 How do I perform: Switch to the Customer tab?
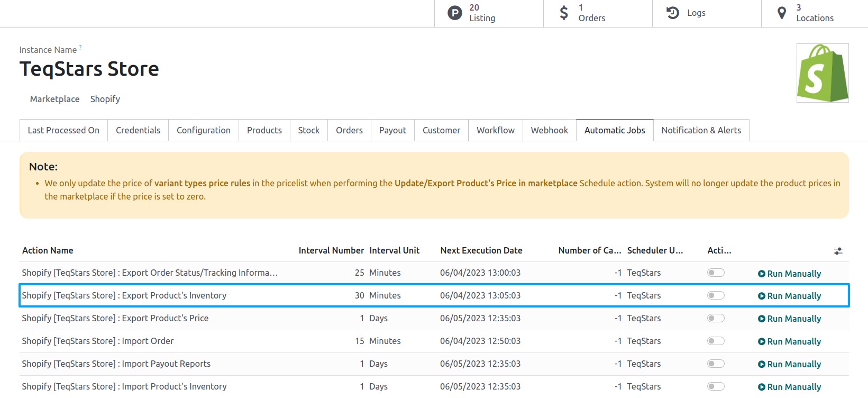[x=442, y=130]
